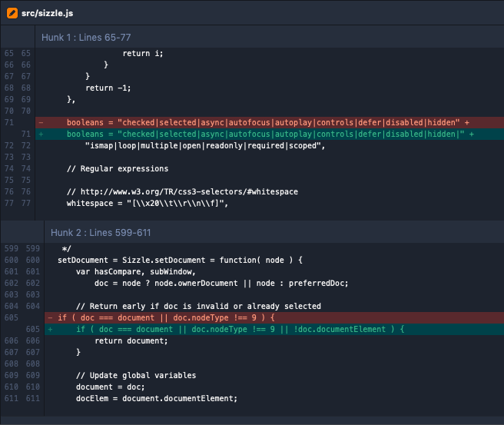
Task: Click the '// Return early if doc is invalid' comment
Action: 198,307
